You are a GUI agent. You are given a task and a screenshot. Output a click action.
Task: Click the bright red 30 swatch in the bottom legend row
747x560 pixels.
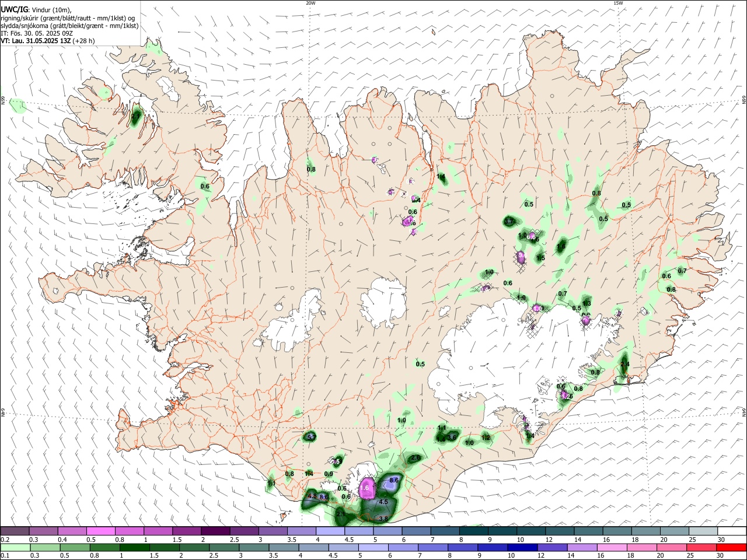pos(732,547)
